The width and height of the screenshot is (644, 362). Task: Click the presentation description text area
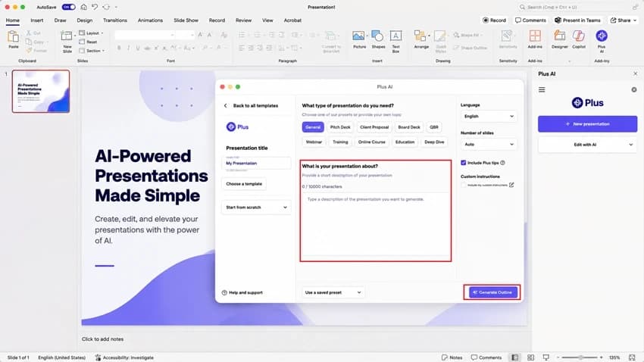(x=376, y=223)
